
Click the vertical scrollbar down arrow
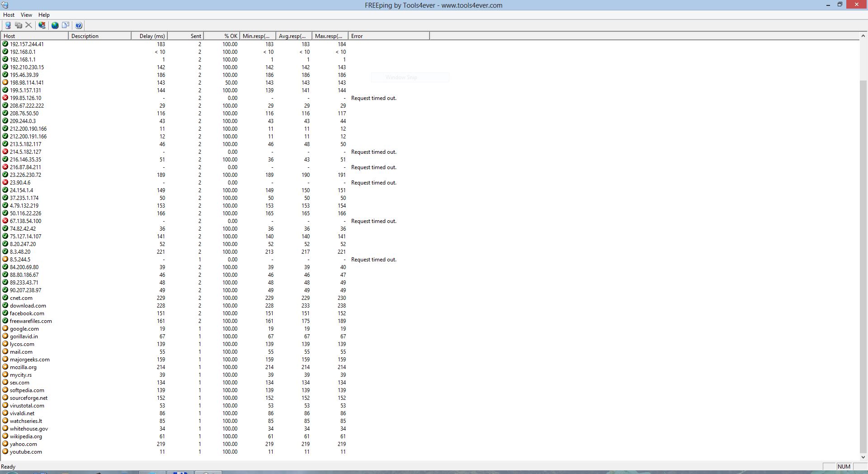click(x=863, y=457)
